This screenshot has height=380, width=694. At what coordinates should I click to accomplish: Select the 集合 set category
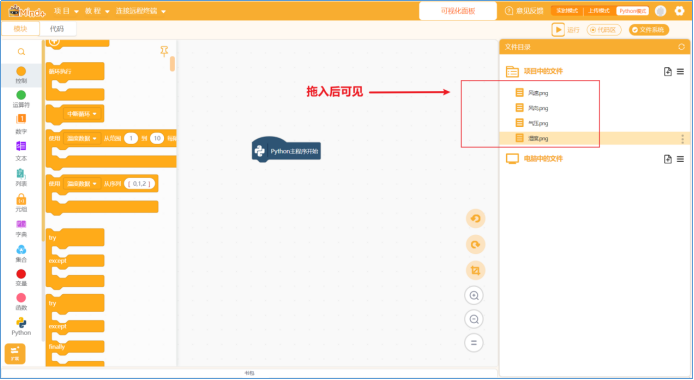coord(21,253)
